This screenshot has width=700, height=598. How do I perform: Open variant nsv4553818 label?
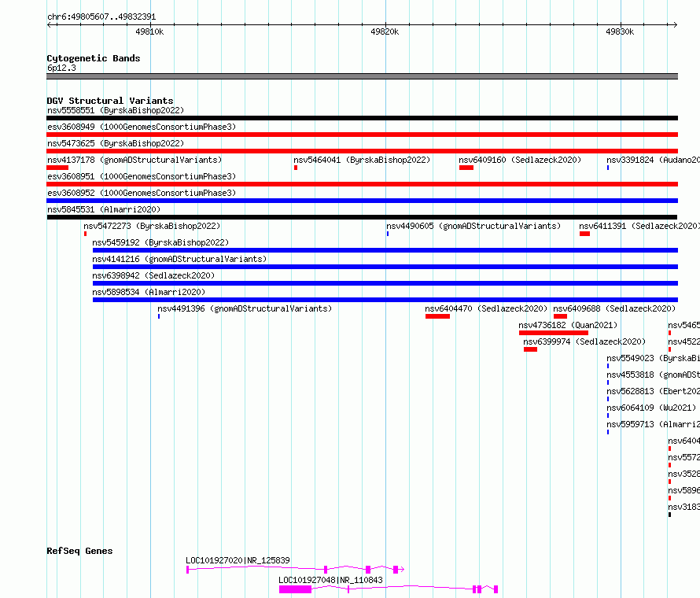(653, 375)
